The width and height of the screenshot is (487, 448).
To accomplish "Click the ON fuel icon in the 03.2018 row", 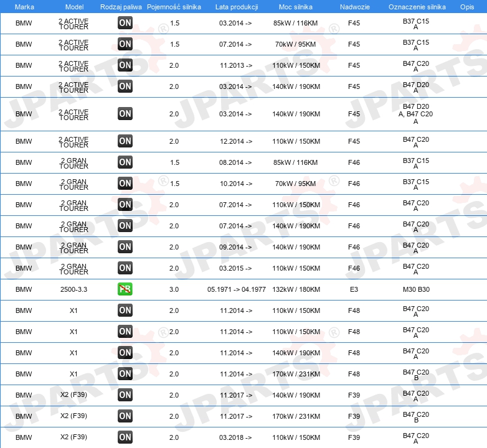I will pyautogui.click(x=125, y=437).
